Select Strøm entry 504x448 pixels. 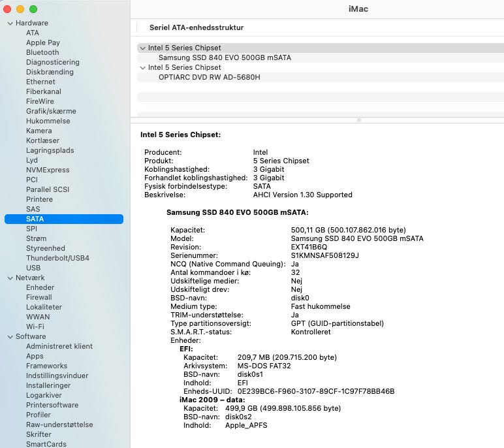pos(36,238)
